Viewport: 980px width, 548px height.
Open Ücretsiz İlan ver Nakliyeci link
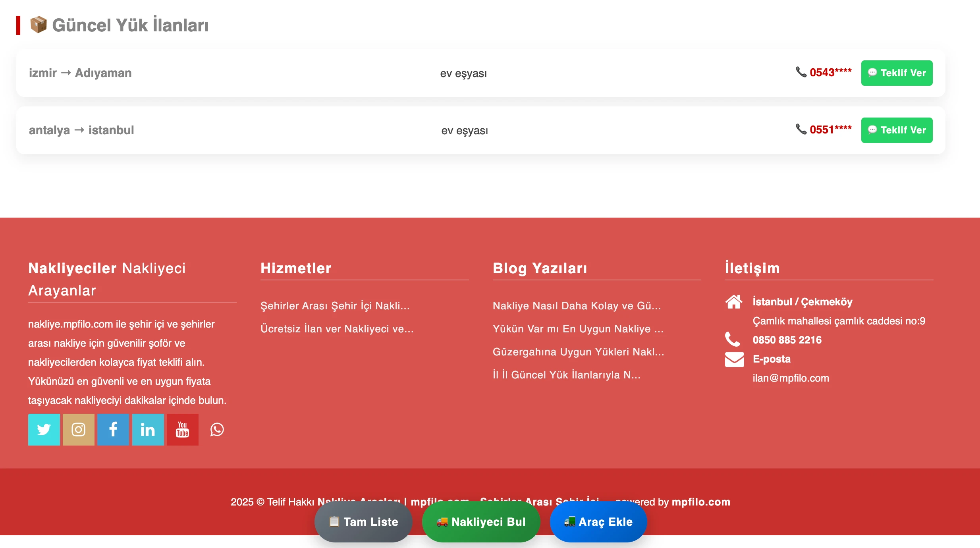[337, 329]
